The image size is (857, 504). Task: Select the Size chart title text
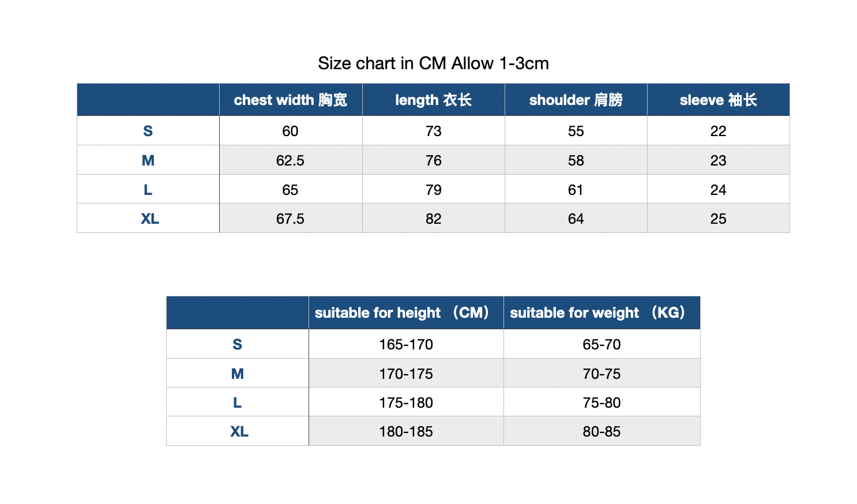point(434,63)
